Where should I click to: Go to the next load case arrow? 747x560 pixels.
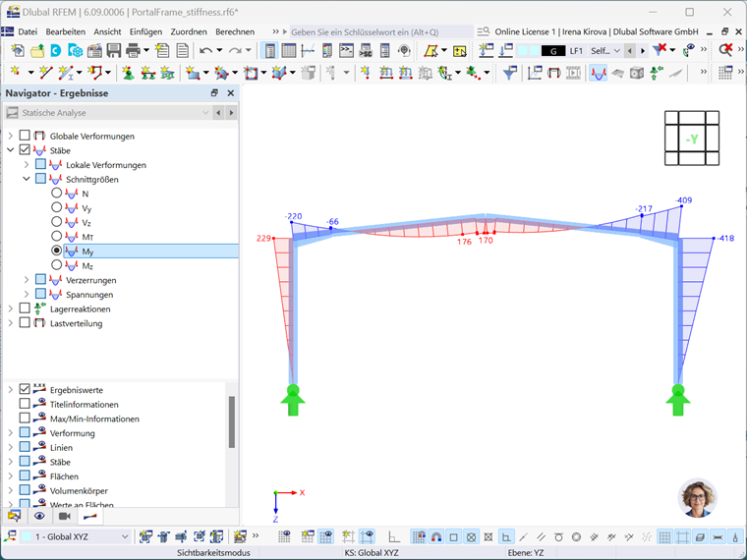643,50
